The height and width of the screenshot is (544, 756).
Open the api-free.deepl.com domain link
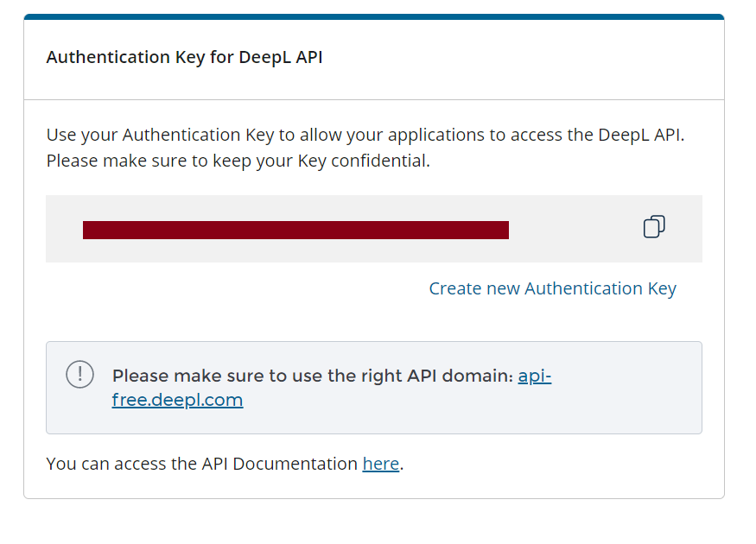click(x=177, y=400)
